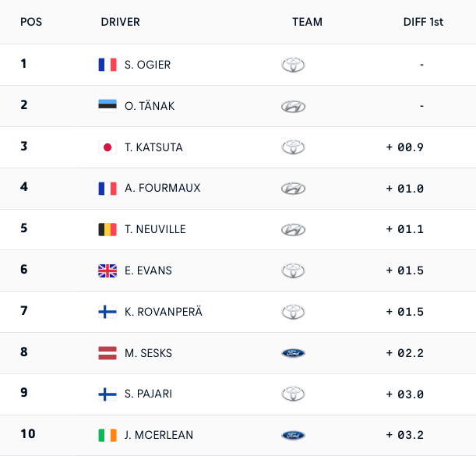Click the TEAM column header
The image size is (476, 456).
click(x=307, y=22)
